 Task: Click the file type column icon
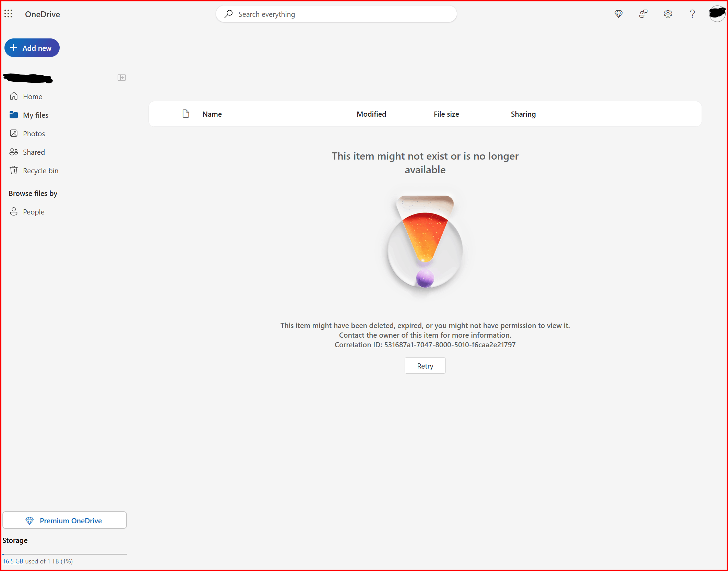tap(186, 114)
